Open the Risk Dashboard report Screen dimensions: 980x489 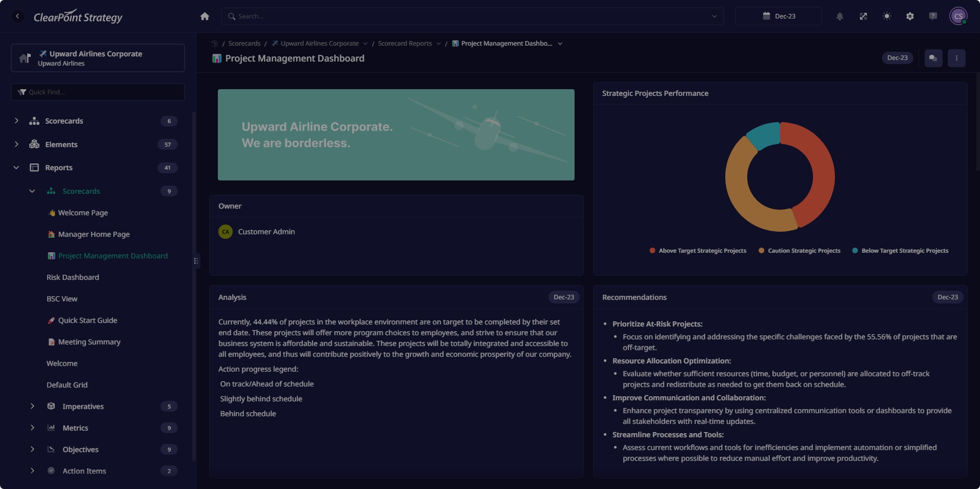coord(73,277)
